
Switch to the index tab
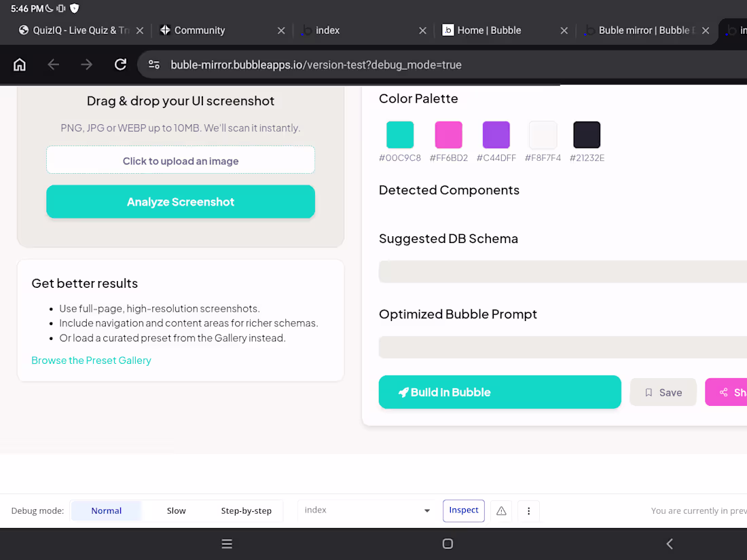point(327,31)
